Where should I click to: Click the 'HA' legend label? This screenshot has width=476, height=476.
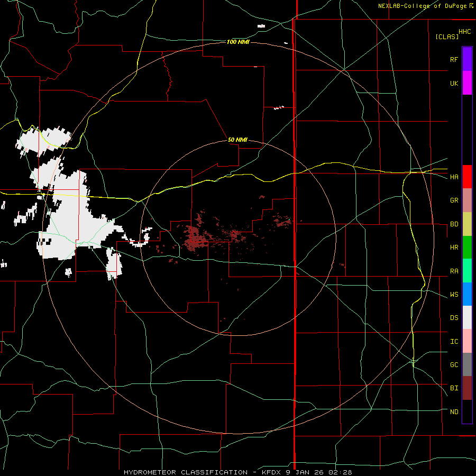click(x=454, y=177)
